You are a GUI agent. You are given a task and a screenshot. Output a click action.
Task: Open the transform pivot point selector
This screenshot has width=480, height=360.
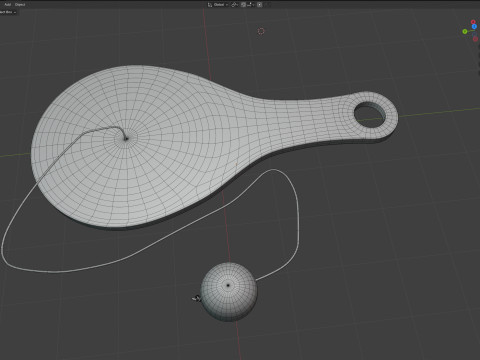click(x=234, y=5)
